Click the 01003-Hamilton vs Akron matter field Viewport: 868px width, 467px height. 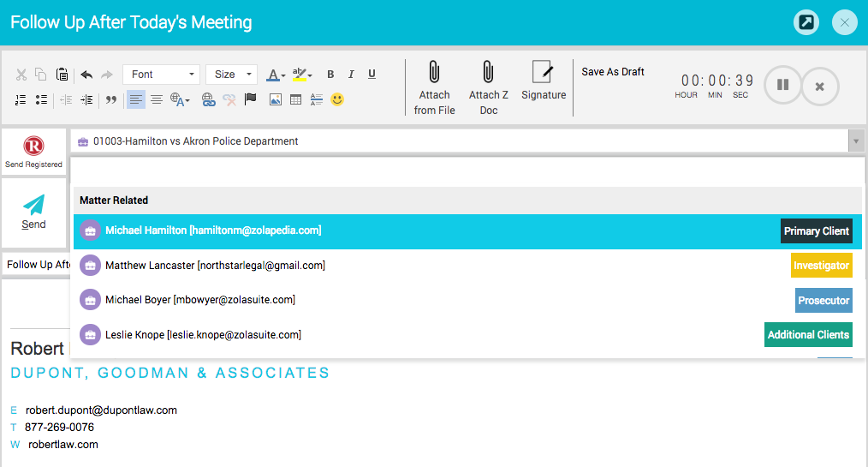point(460,141)
